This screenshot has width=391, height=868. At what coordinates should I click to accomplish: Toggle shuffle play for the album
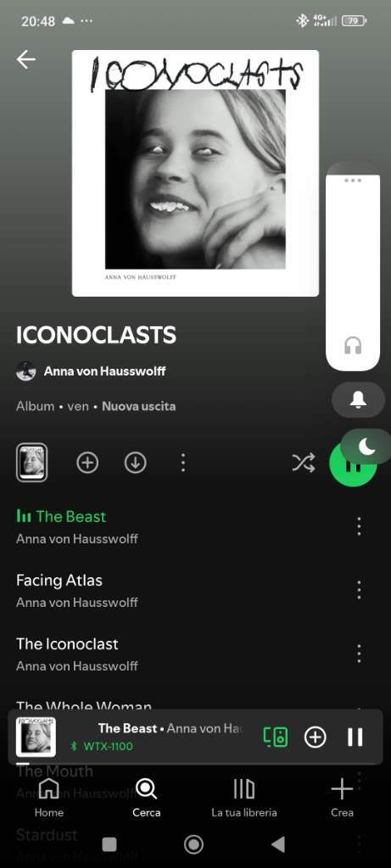(304, 463)
